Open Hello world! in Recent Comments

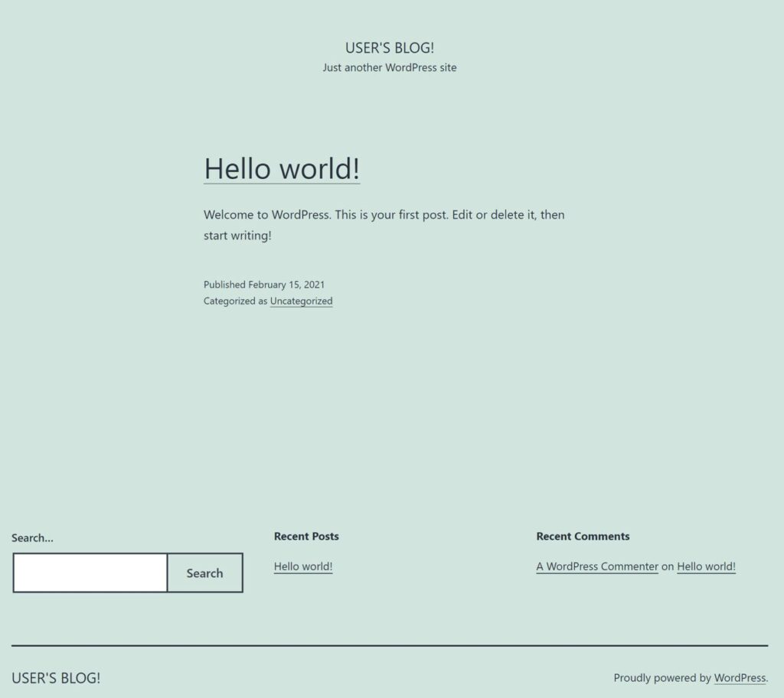tap(706, 566)
